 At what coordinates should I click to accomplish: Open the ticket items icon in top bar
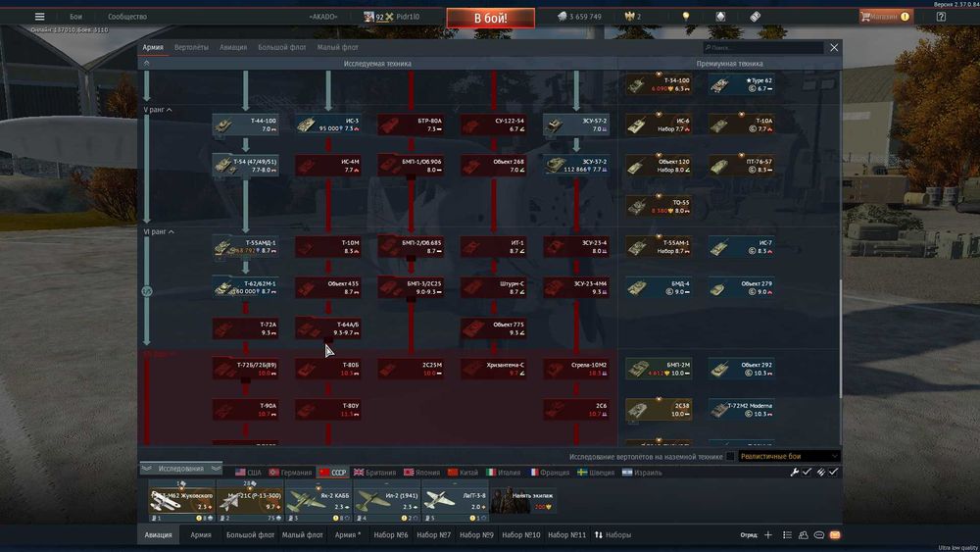[755, 17]
